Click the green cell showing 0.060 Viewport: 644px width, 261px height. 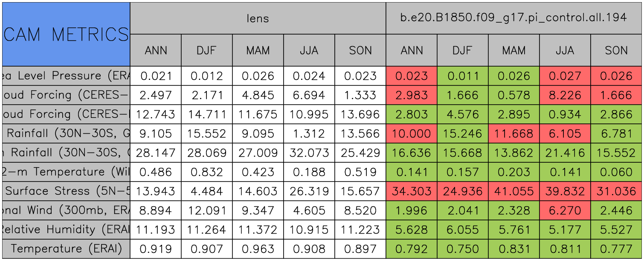[616, 172]
